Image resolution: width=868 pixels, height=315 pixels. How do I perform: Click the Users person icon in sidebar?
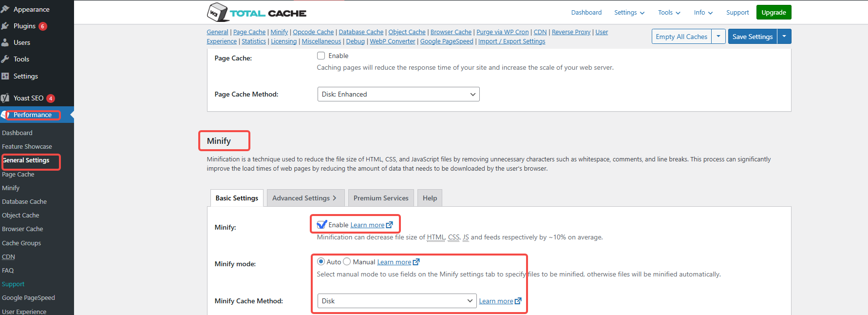point(5,42)
